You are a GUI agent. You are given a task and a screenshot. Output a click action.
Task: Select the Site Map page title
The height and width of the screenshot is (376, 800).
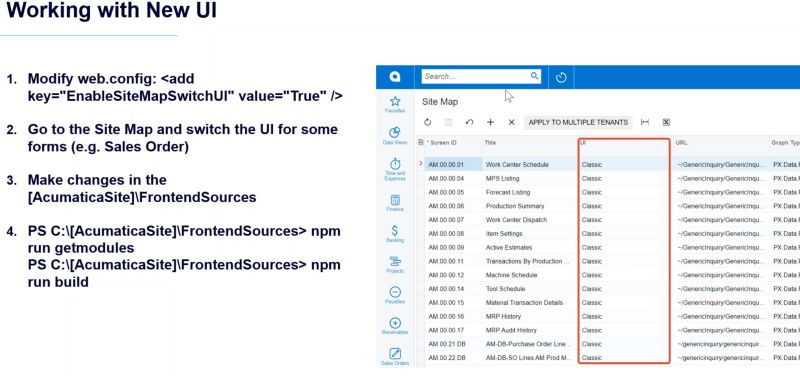pos(440,102)
